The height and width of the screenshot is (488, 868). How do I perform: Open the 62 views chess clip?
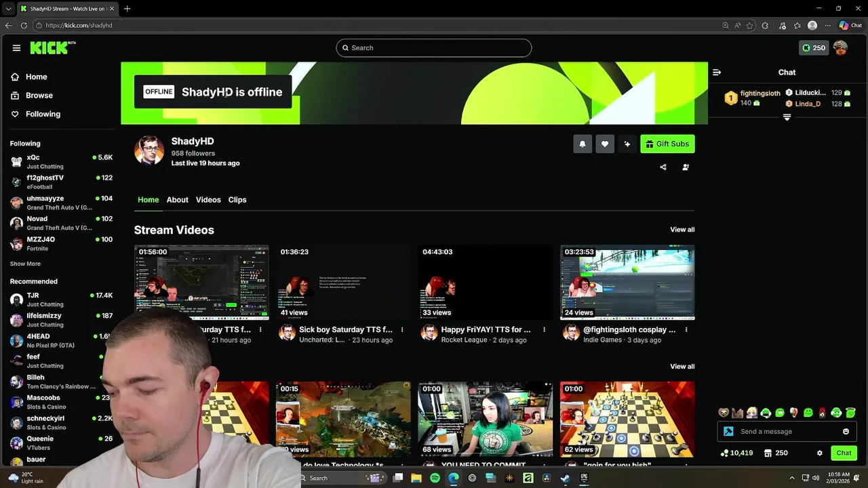627,419
